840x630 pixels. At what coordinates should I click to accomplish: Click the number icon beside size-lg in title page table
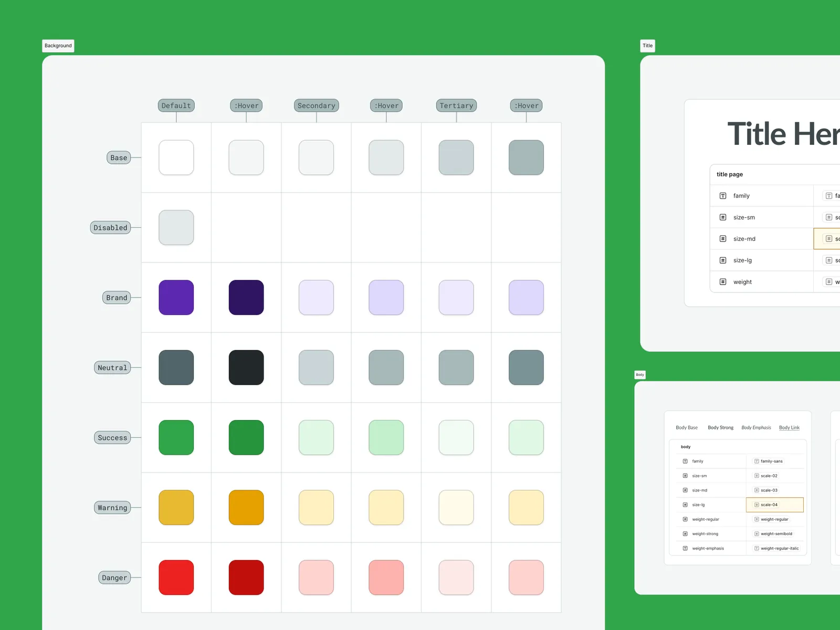pyautogui.click(x=723, y=260)
